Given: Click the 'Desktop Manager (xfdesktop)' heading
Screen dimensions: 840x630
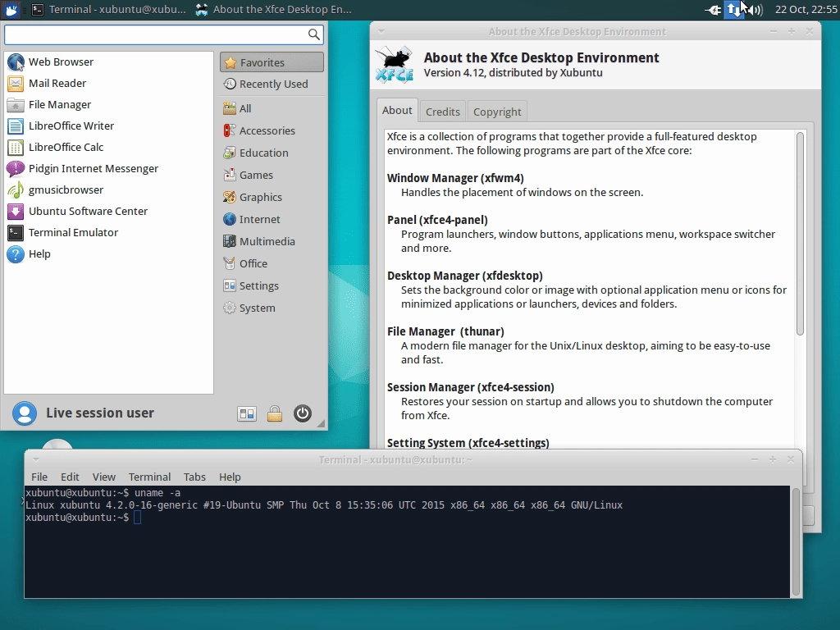Looking at the screenshot, I should [x=465, y=276].
